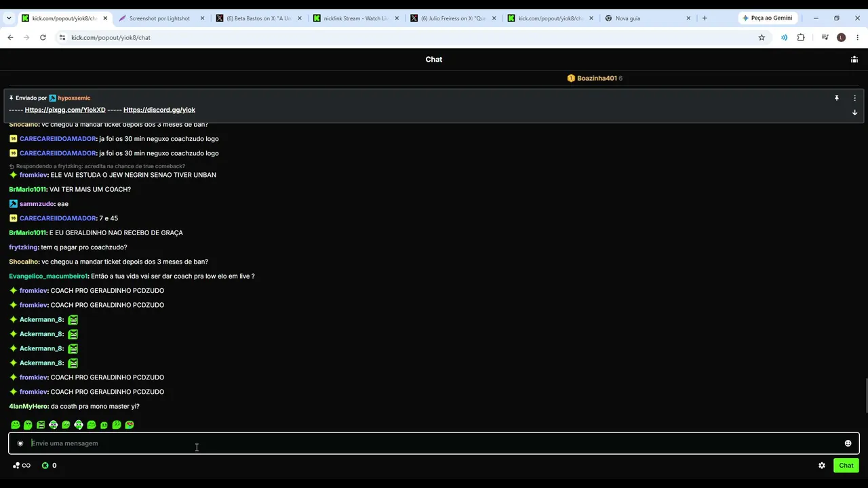Click Shocalho's last ticket message

click(x=125, y=262)
